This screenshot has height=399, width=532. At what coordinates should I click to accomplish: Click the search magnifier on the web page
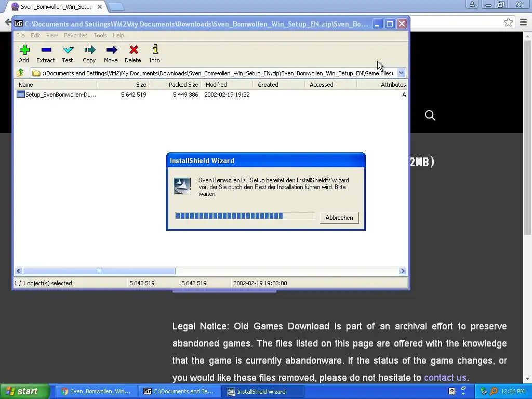(430, 115)
